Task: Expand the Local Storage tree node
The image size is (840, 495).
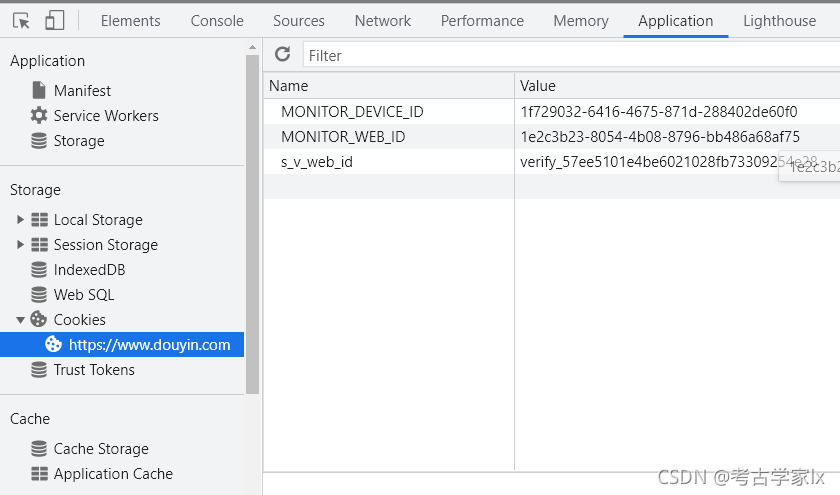Action: pyautogui.click(x=20, y=220)
